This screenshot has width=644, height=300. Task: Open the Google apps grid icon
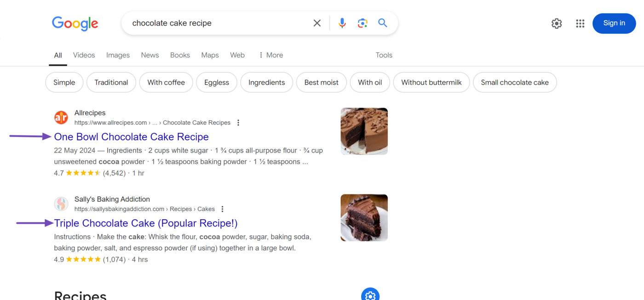[x=580, y=23]
